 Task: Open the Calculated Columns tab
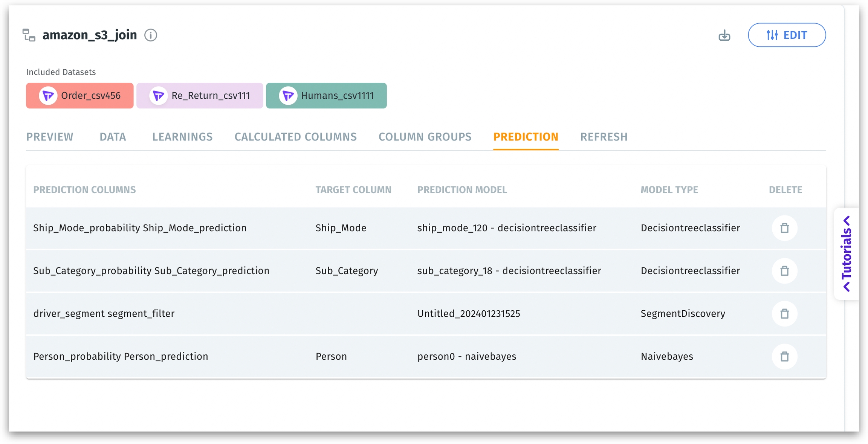click(295, 137)
